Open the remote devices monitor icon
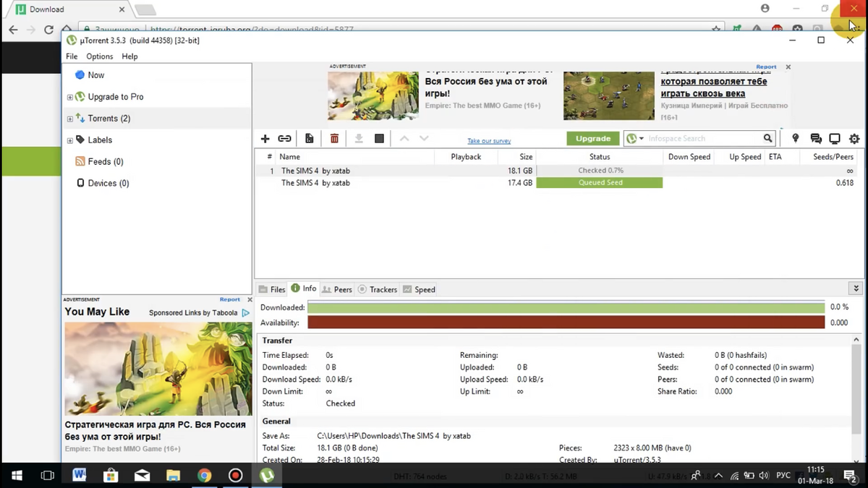Viewport: 868px width, 488px height. 835,139
